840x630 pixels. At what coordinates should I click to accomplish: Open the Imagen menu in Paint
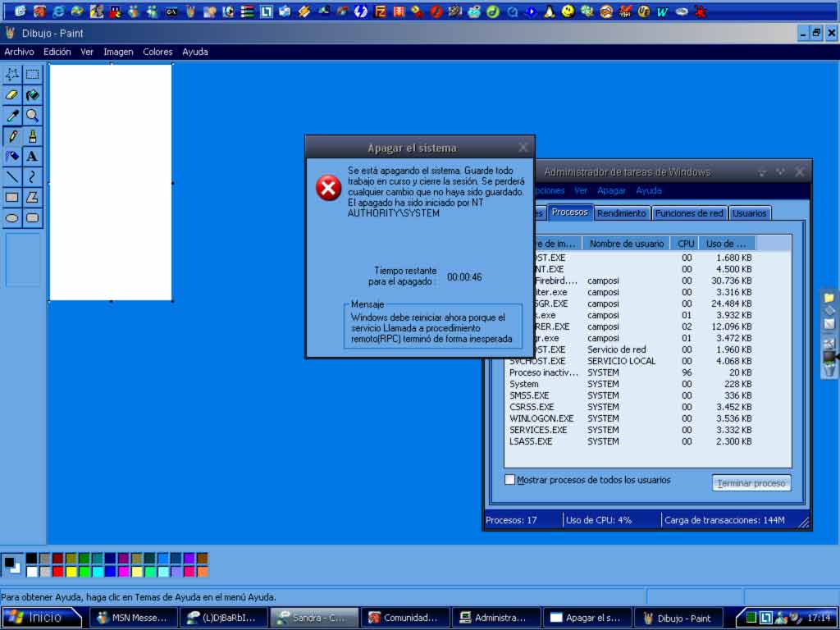118,52
